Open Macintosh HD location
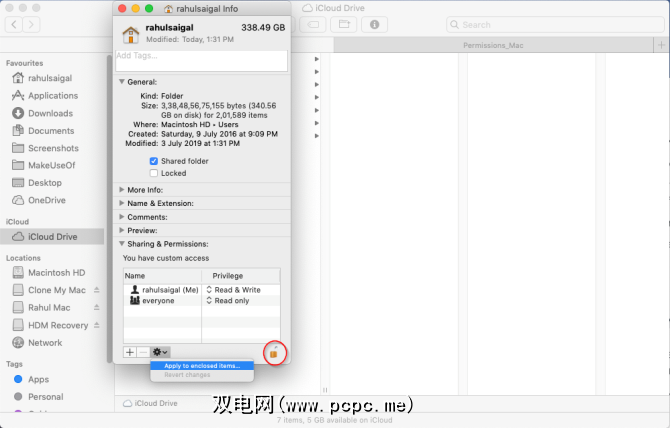The width and height of the screenshot is (670, 428). 49,273
